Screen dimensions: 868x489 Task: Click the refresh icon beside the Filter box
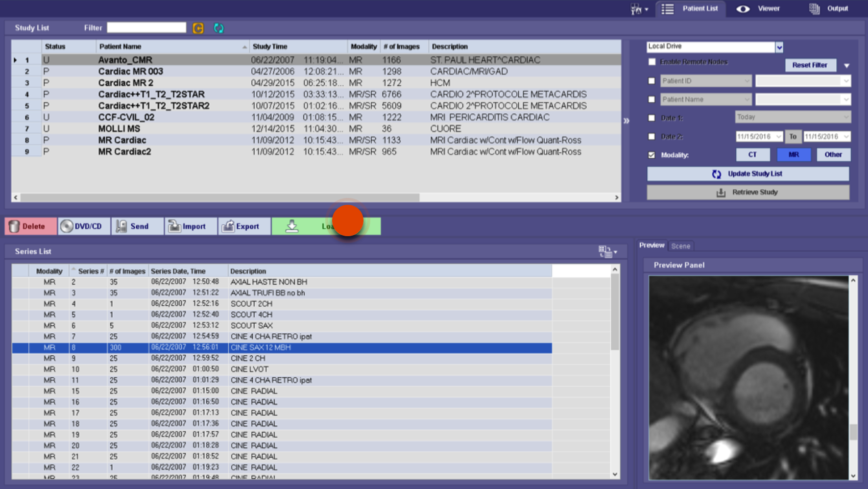[218, 28]
